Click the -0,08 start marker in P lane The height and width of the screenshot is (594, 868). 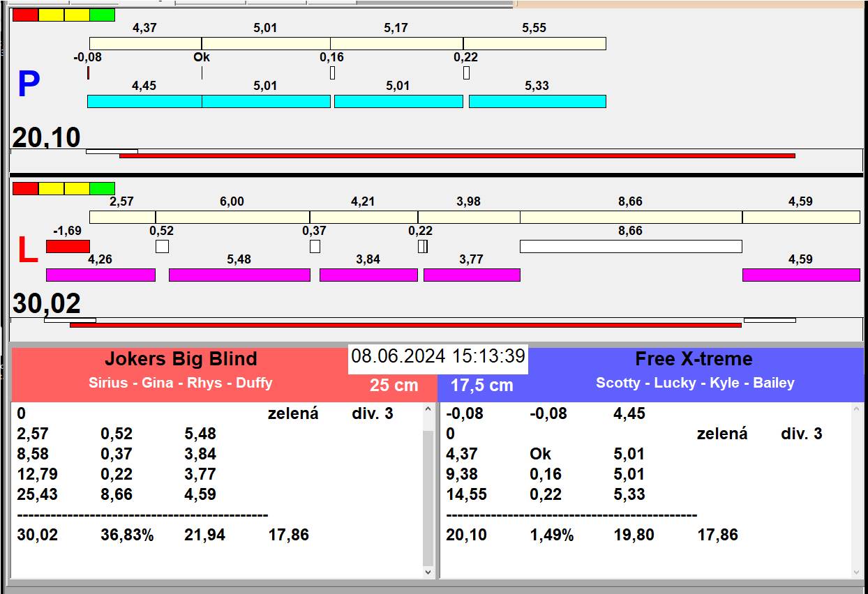(88, 73)
